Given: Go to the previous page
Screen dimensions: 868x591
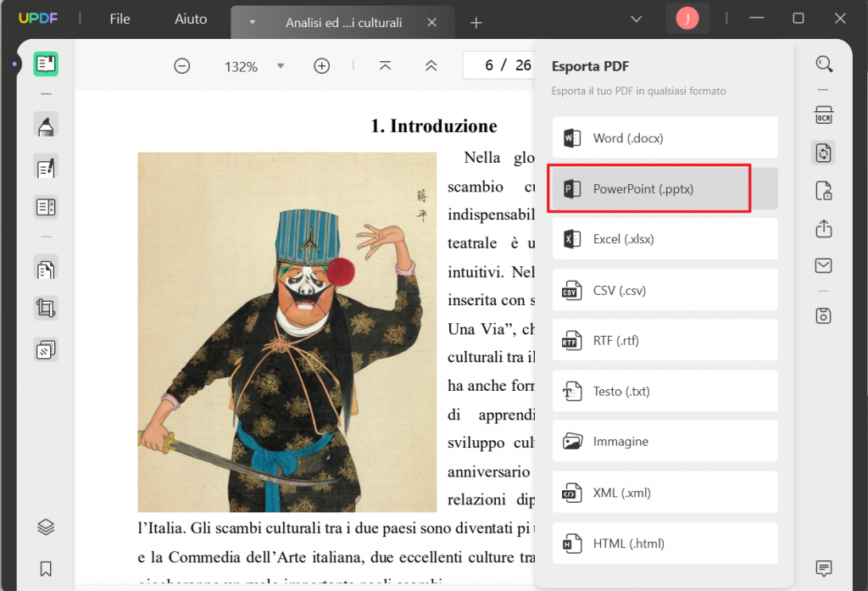Looking at the screenshot, I should pos(431,66).
